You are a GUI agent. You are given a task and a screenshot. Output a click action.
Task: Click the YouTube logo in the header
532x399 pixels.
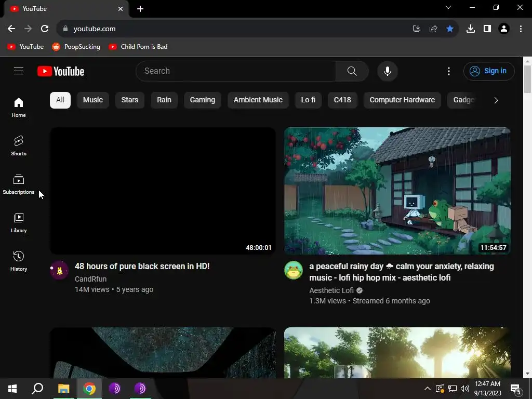61,71
